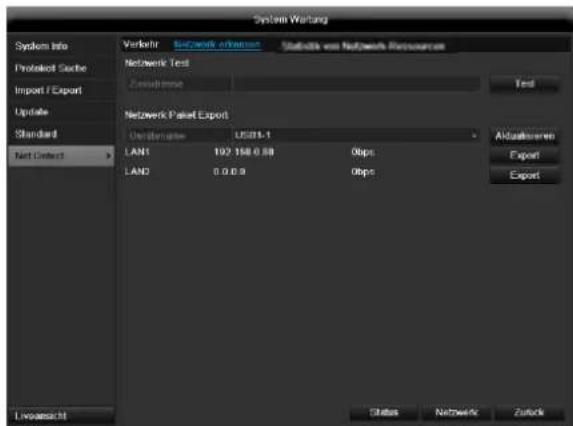Image resolution: width=573 pixels, height=426 pixels.
Task: Click the arrow on Net Detect entry
Action: click(108, 156)
